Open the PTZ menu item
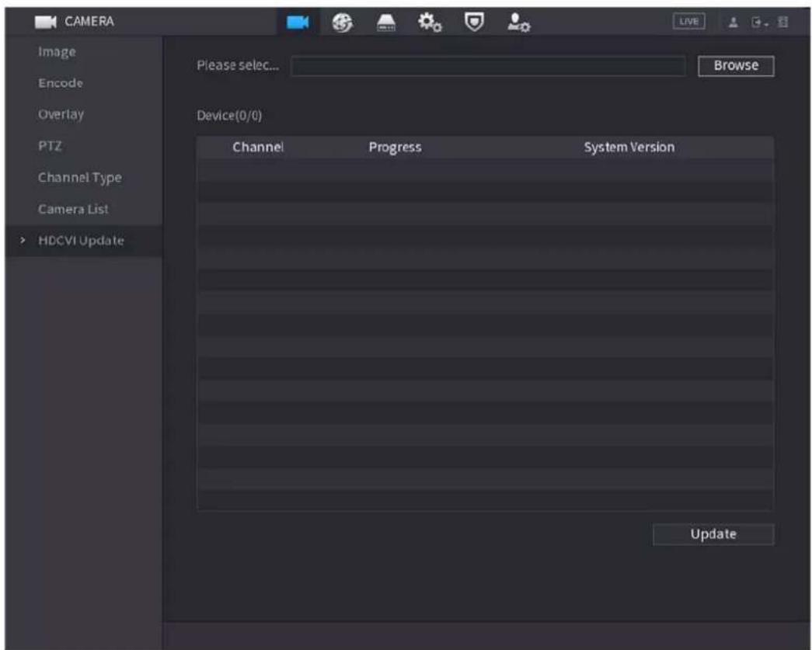Screen dimensions: 812x650 coord(50,146)
